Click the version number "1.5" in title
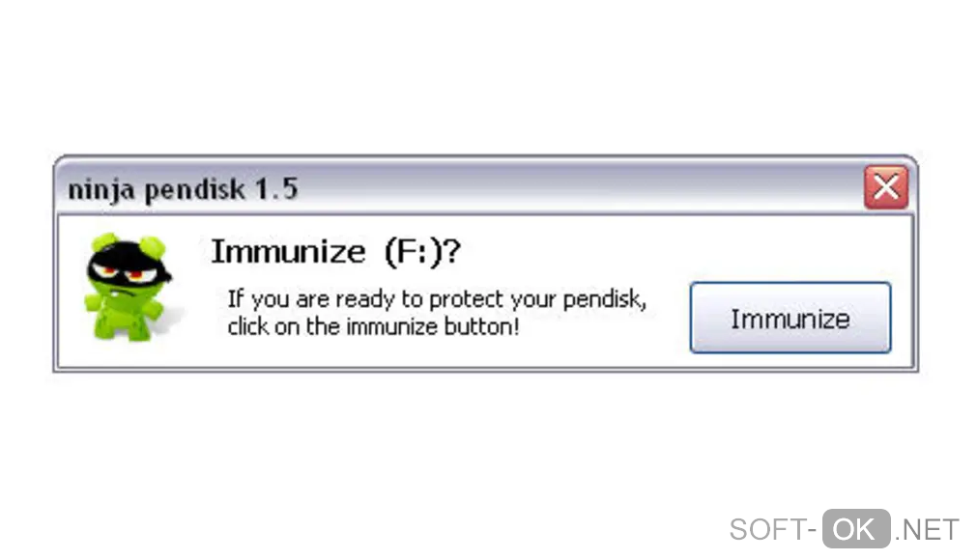This screenshot has width=977, height=560. click(x=276, y=189)
